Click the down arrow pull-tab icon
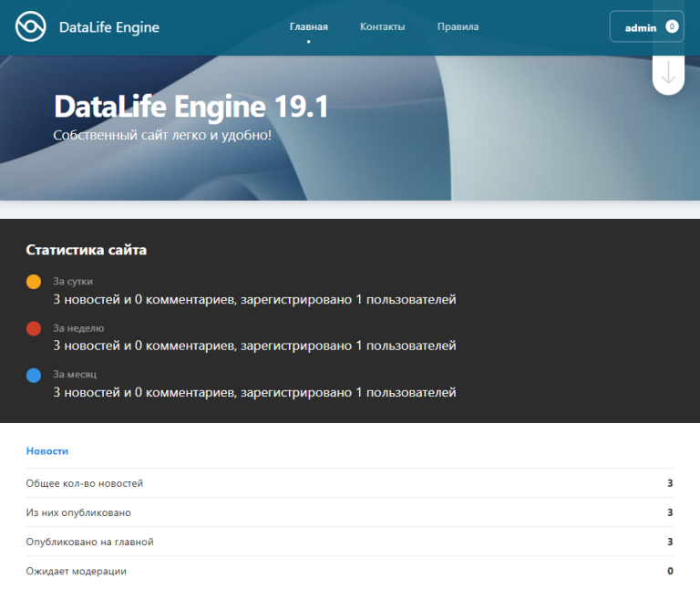The image size is (700, 589). click(668, 74)
